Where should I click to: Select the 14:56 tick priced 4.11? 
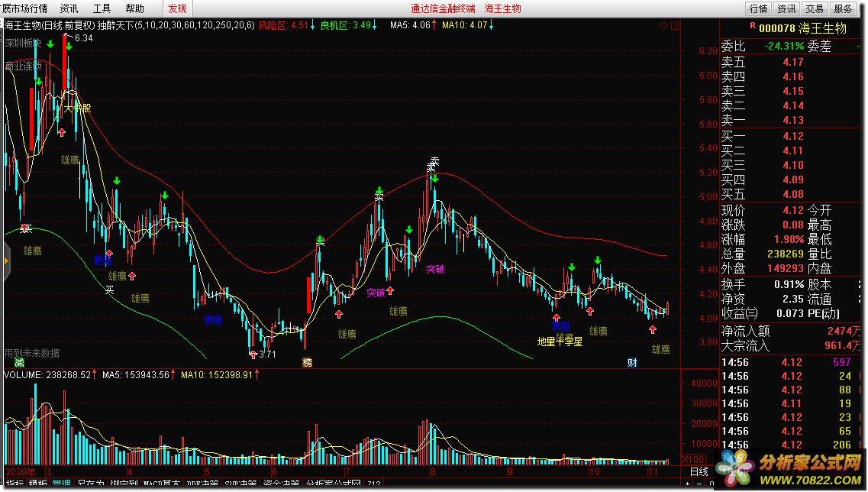[790, 403]
